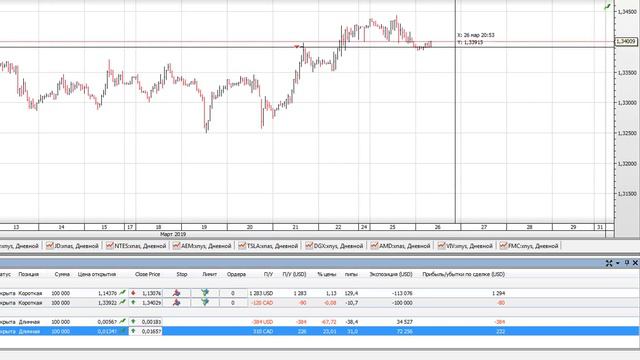This screenshot has width=640, height=360.
Task: Select the '310 CAD' cell in the highlighted row
Action: pos(263,331)
